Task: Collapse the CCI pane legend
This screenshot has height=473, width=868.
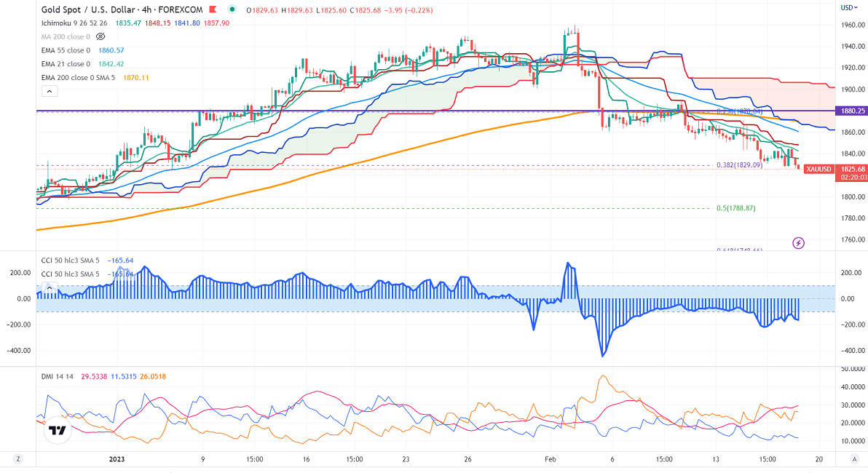Action: [x=49, y=288]
